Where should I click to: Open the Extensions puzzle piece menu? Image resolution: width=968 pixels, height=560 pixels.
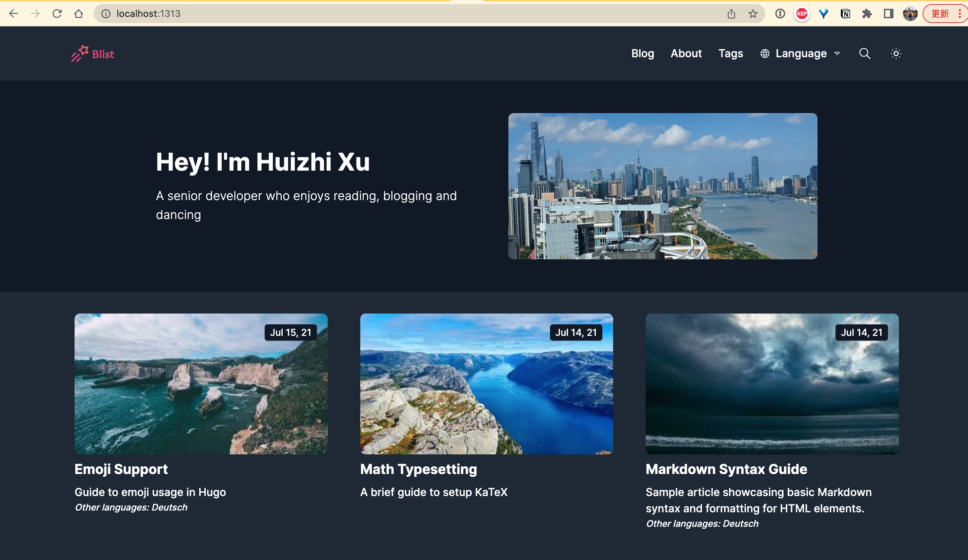click(x=867, y=14)
